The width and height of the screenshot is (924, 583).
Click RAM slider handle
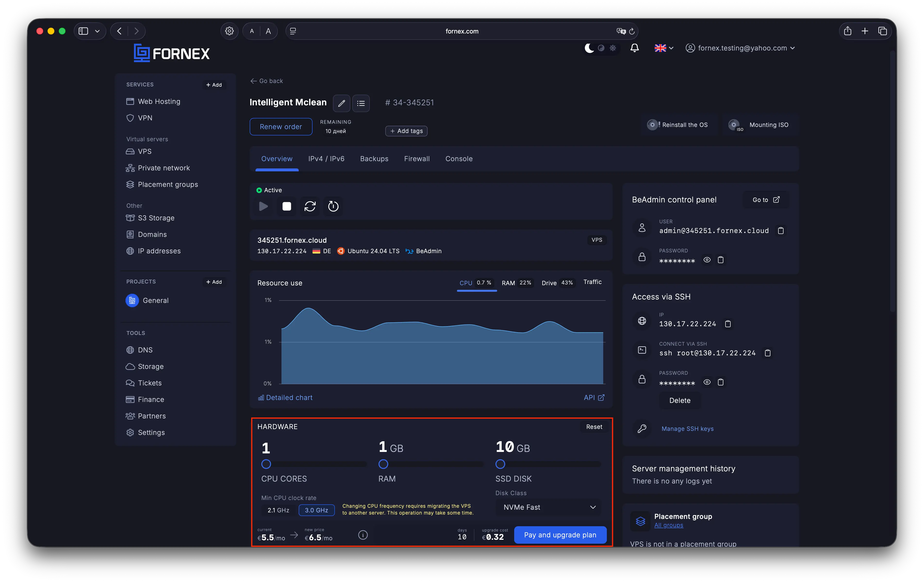point(383,464)
